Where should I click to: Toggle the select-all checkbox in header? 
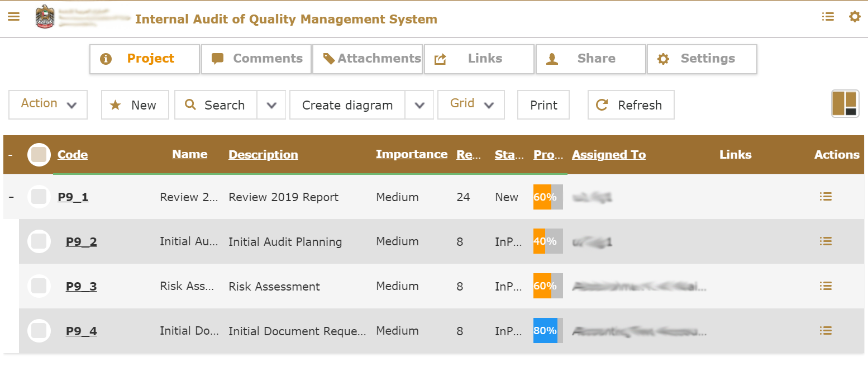coord(39,155)
